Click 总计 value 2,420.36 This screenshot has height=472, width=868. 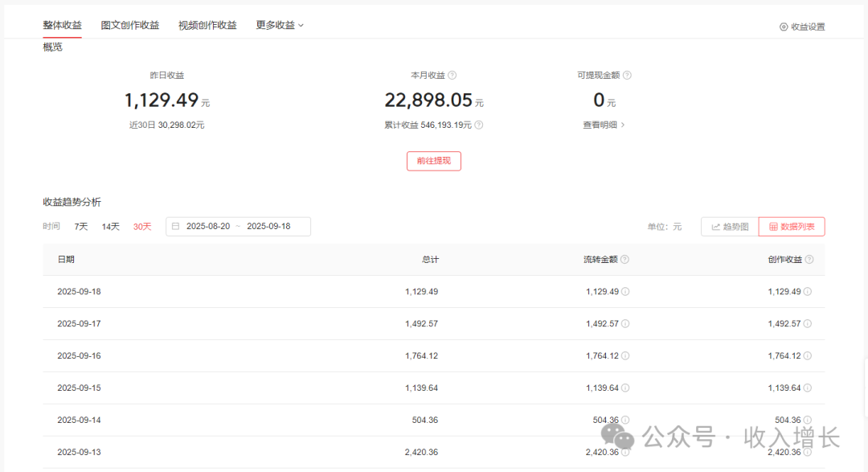point(421,452)
